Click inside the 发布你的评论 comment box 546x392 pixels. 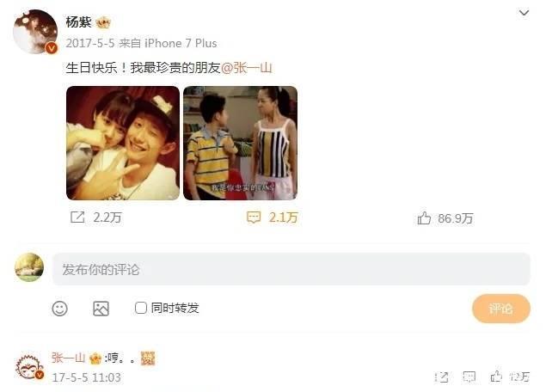pyautogui.click(x=291, y=269)
